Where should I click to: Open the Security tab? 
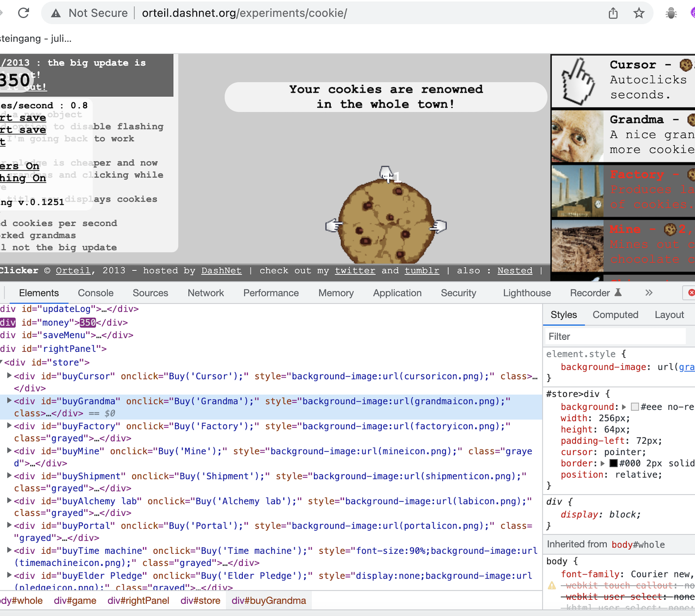click(459, 293)
